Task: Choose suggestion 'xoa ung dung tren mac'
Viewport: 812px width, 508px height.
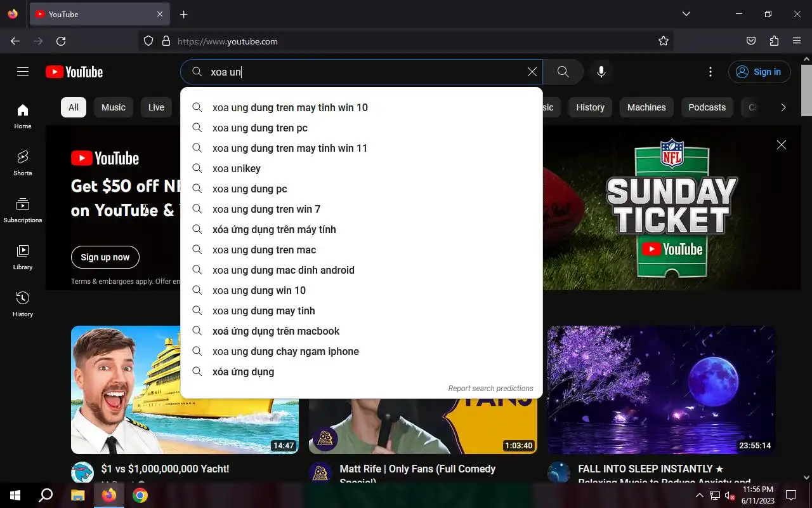Action: point(362,250)
